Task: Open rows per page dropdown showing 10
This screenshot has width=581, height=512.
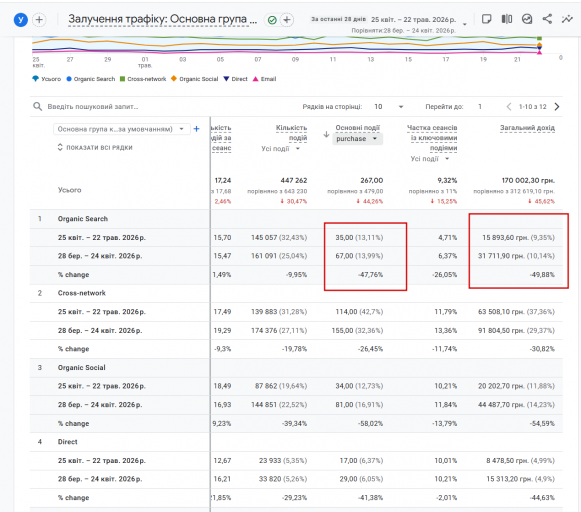Action: click(x=388, y=107)
